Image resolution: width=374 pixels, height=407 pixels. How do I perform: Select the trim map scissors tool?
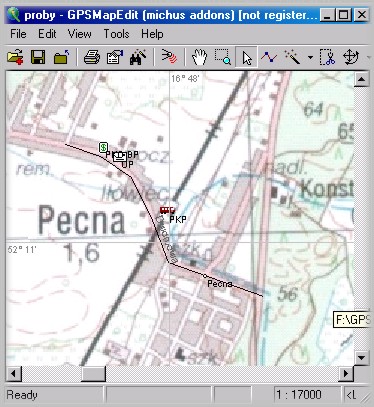click(327, 57)
